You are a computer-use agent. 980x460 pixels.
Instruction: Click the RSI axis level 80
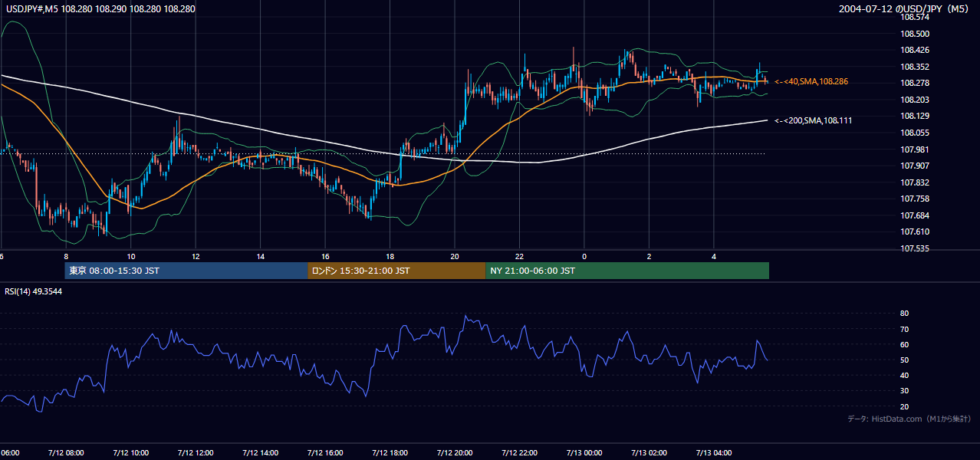click(904, 314)
